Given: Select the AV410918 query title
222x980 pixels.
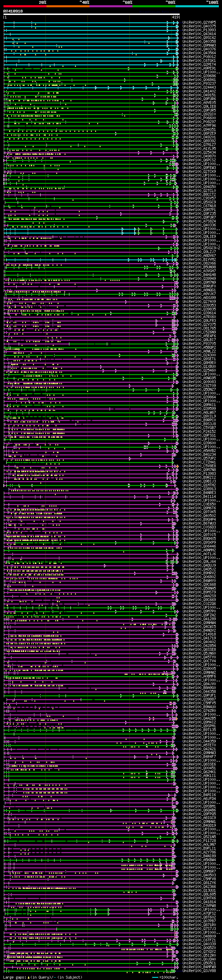Looking at the screenshot, I should 13,11.
